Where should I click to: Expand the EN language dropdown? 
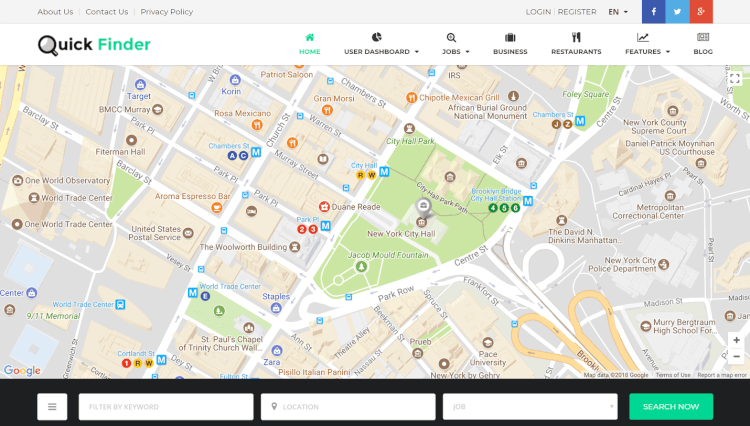click(x=618, y=12)
